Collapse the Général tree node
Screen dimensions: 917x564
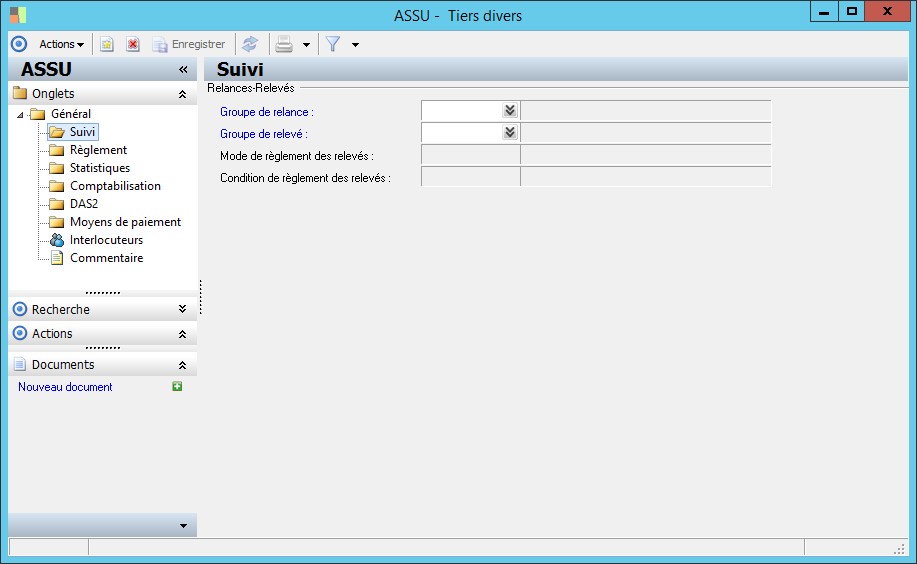click(x=20, y=115)
